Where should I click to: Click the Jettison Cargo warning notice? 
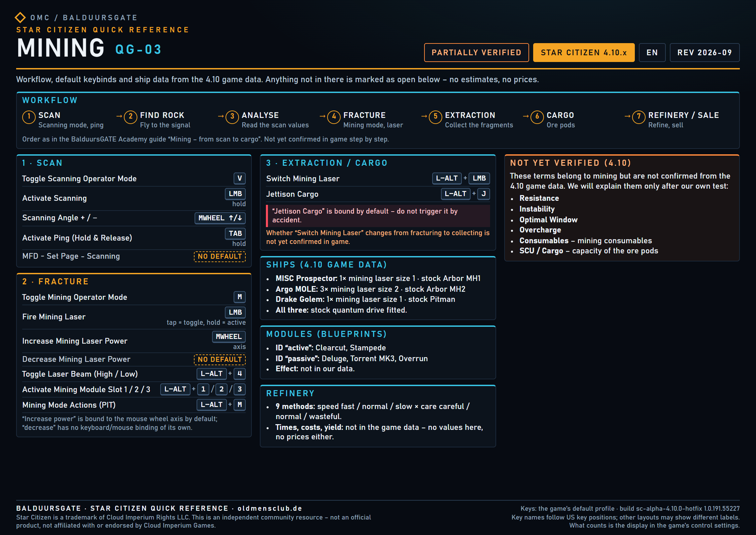(x=378, y=216)
